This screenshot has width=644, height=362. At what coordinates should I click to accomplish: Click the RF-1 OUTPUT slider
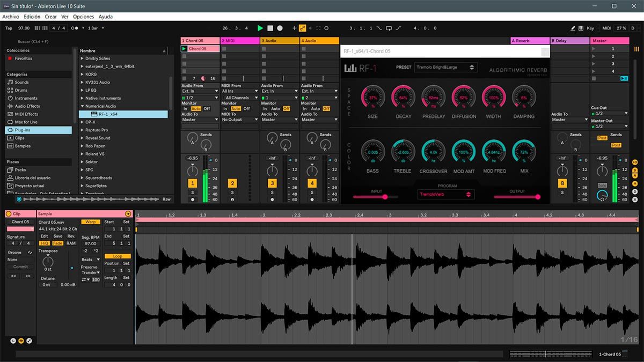click(517, 197)
